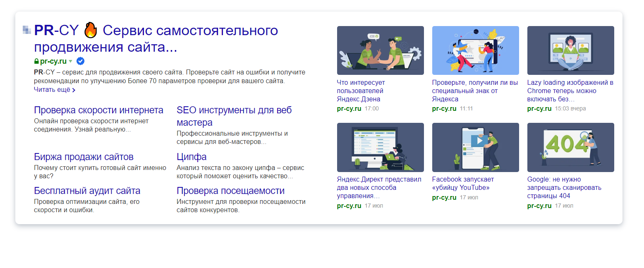Open the Ципфа sitelink

[192, 157]
